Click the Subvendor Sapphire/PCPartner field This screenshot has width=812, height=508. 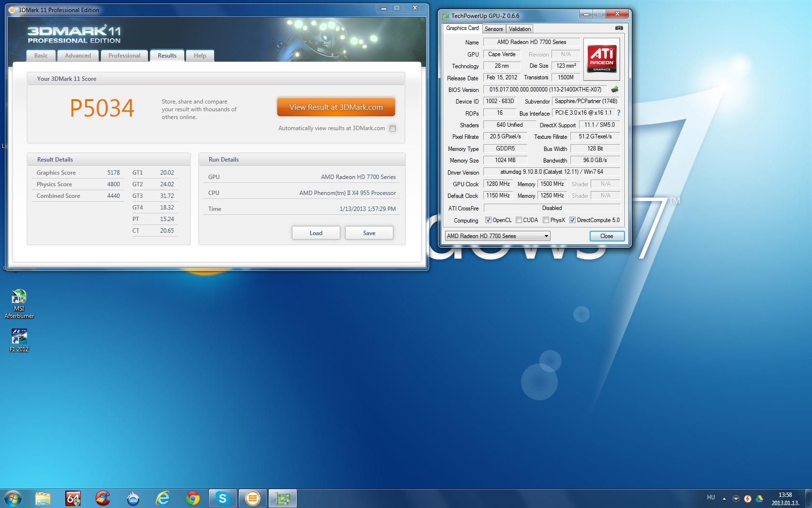click(586, 101)
